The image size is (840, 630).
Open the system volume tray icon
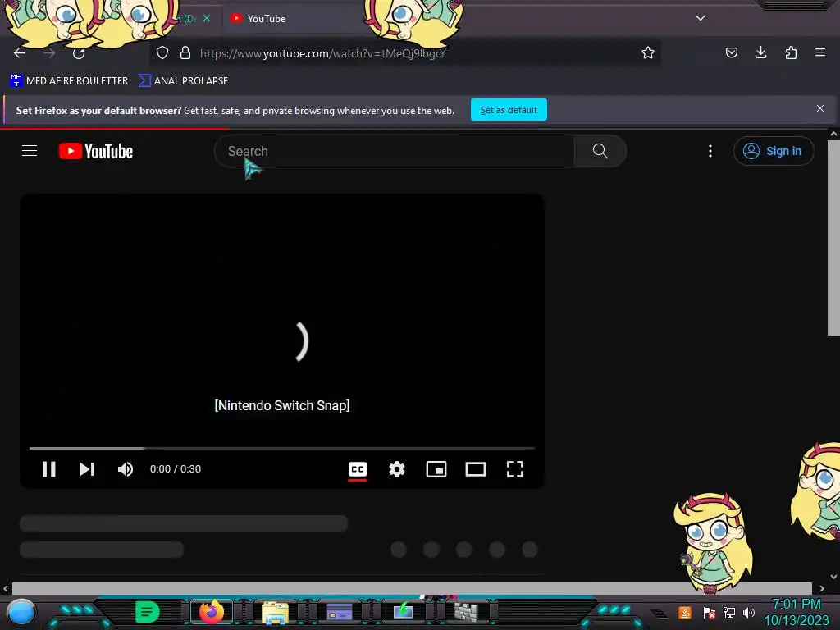pos(749,612)
